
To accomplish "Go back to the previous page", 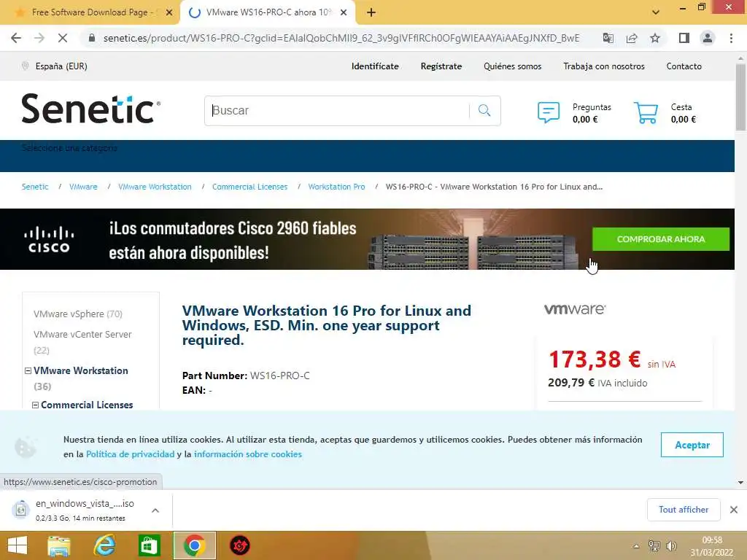I will [x=16, y=38].
